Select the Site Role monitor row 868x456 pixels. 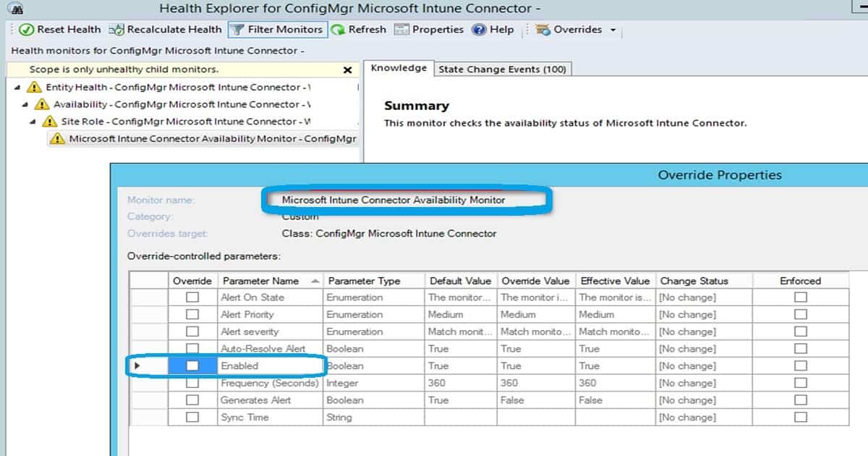(x=185, y=122)
